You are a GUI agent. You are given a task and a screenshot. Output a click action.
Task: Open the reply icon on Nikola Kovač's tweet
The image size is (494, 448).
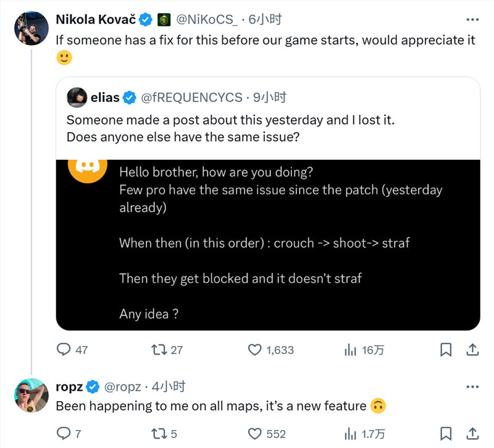click(x=64, y=349)
